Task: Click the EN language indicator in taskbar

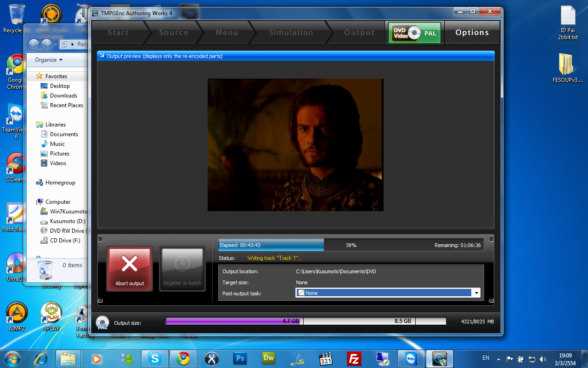Action: click(x=486, y=358)
